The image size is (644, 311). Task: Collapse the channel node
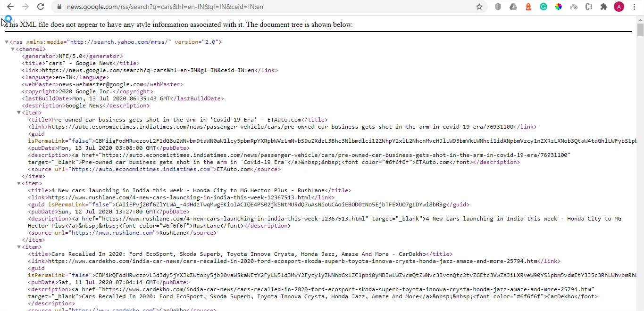pyautogui.click(x=13, y=49)
